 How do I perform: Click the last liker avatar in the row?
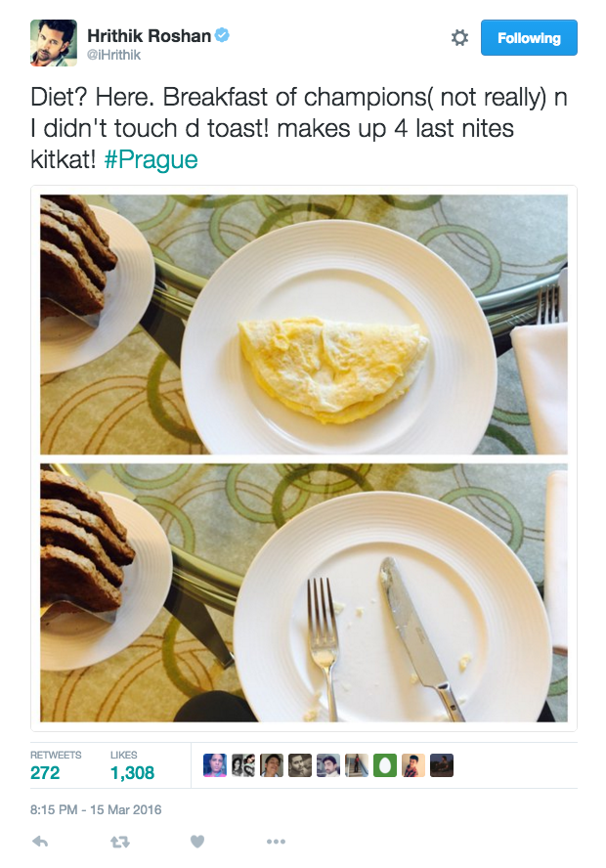coord(442,765)
